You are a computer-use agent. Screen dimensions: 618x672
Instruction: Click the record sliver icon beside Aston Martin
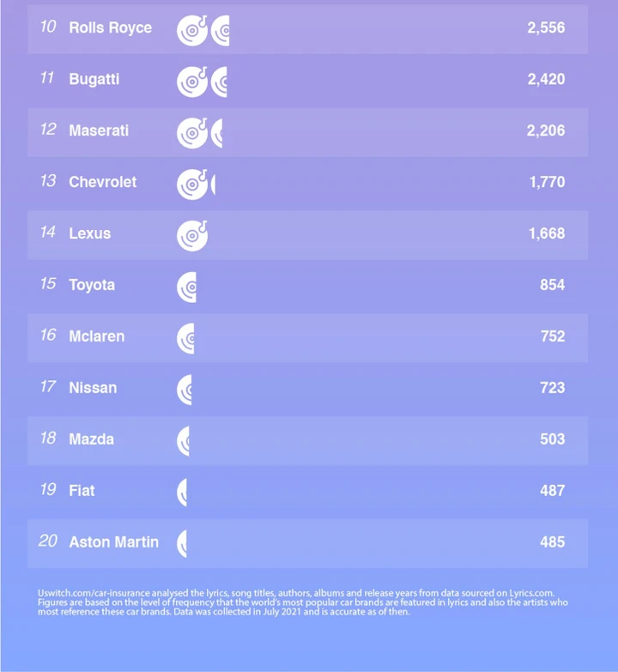coord(182,543)
